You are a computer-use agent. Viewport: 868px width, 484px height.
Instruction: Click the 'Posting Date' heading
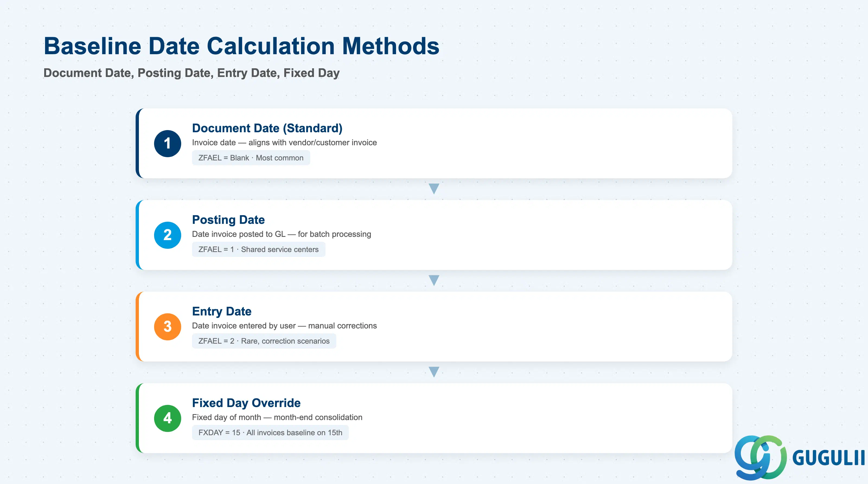228,220
